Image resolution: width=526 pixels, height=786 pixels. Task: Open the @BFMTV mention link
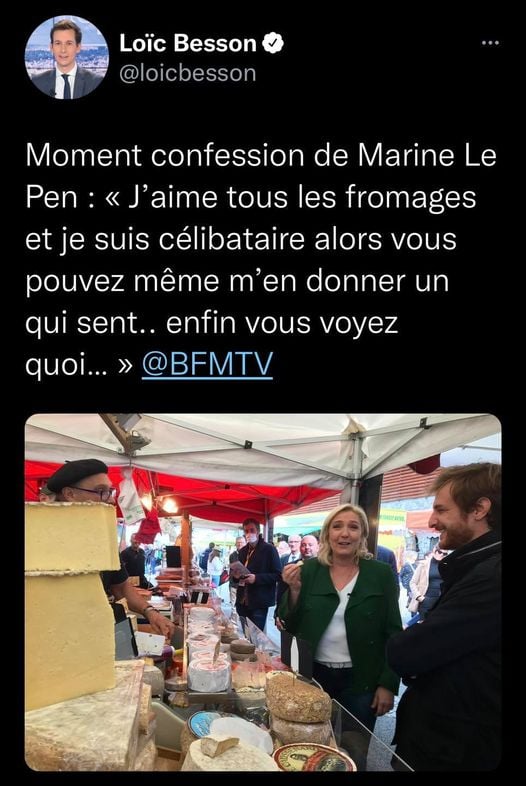click(x=207, y=364)
